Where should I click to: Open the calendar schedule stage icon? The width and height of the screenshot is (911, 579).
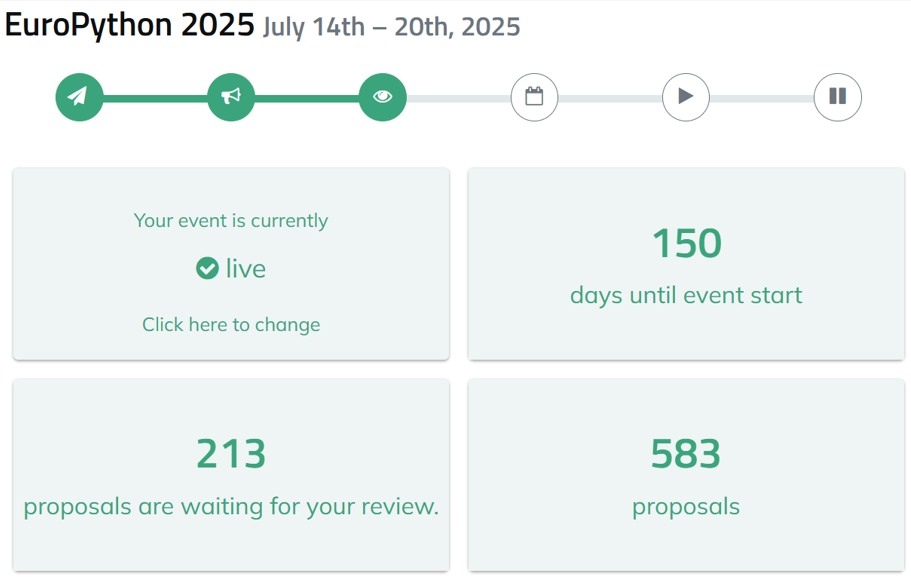[534, 97]
